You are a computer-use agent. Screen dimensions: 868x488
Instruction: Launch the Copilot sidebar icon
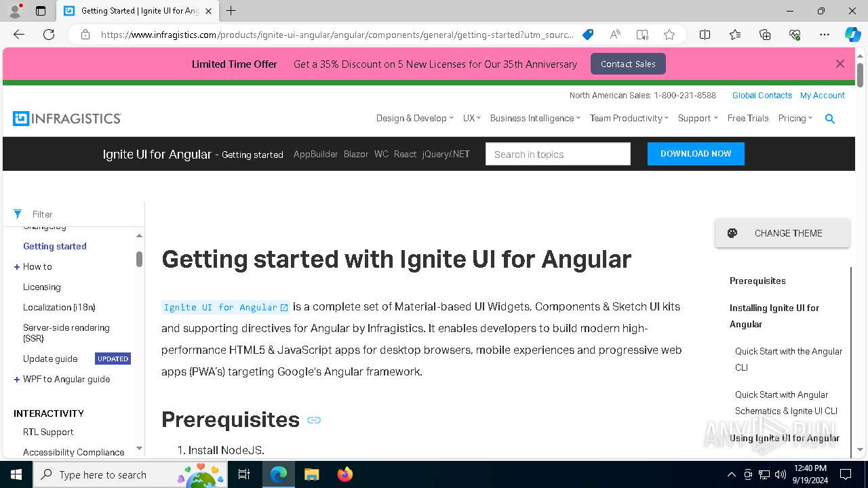click(x=852, y=35)
